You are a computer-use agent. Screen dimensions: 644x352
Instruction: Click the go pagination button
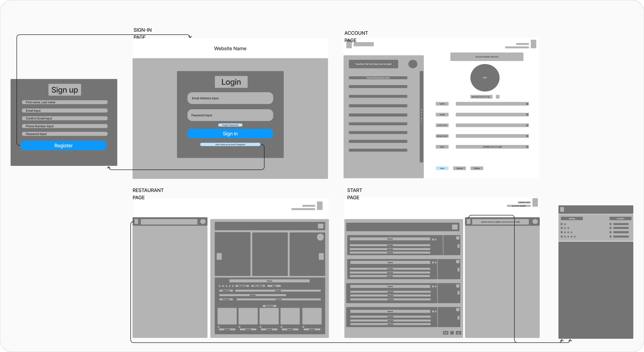click(459, 333)
